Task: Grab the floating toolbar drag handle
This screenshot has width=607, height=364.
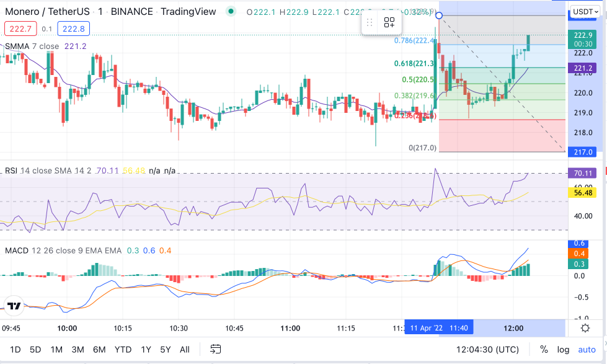Action: pos(370,22)
